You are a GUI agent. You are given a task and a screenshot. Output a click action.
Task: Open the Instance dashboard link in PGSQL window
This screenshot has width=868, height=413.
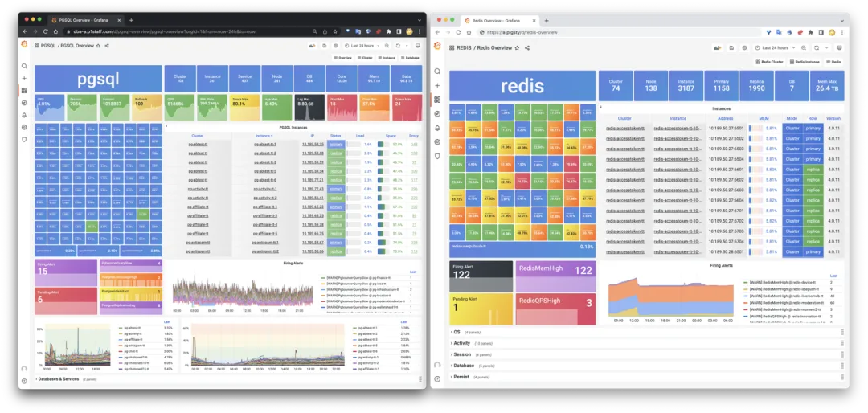[x=387, y=58]
